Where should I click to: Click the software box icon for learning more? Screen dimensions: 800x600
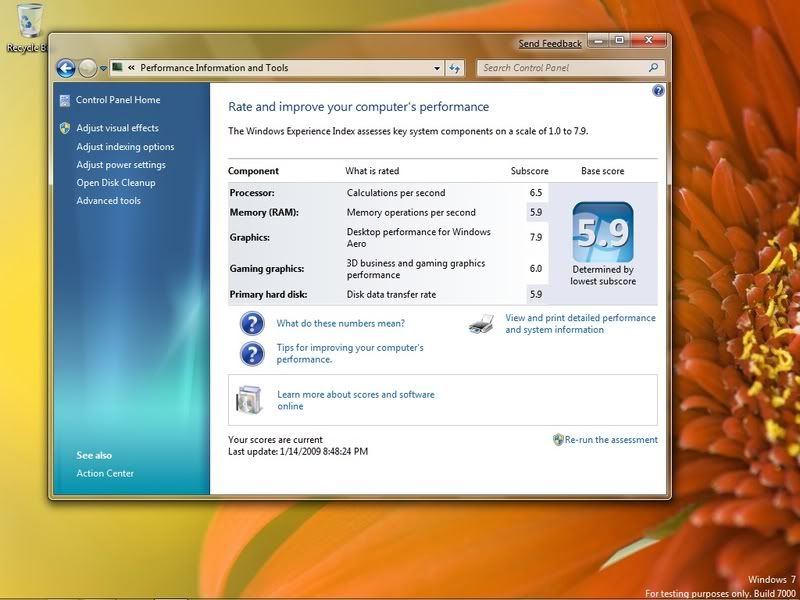pyautogui.click(x=250, y=400)
